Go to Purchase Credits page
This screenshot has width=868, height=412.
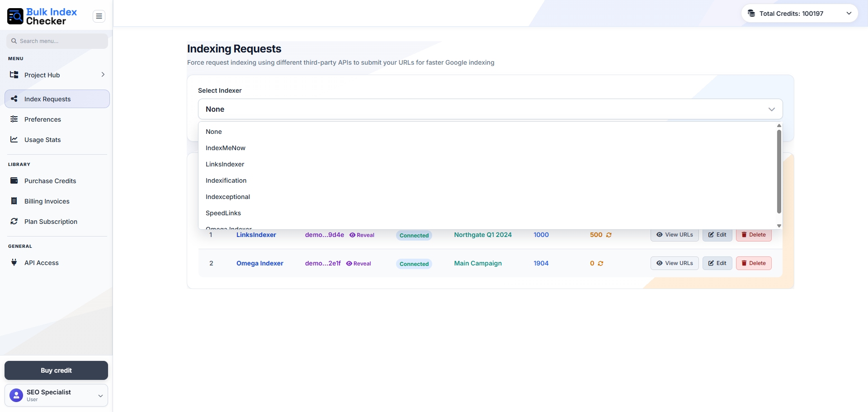click(x=57, y=181)
